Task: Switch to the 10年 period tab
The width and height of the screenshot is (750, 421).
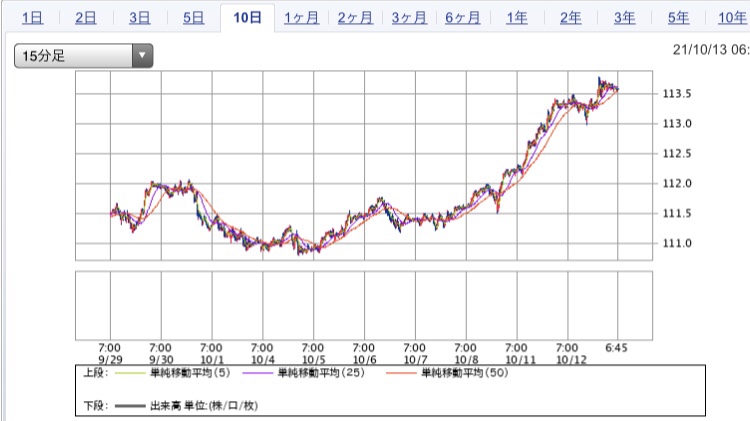Action: pyautogui.click(x=732, y=18)
